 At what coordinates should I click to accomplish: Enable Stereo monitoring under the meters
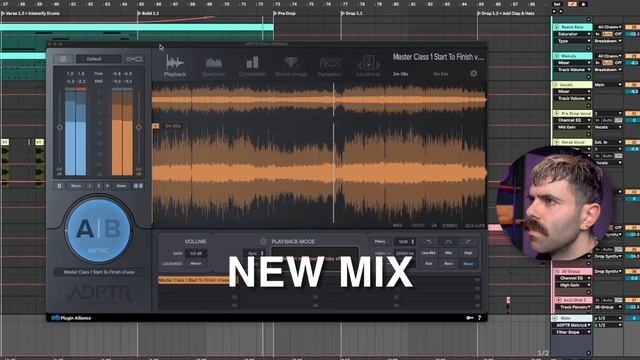click(x=121, y=186)
